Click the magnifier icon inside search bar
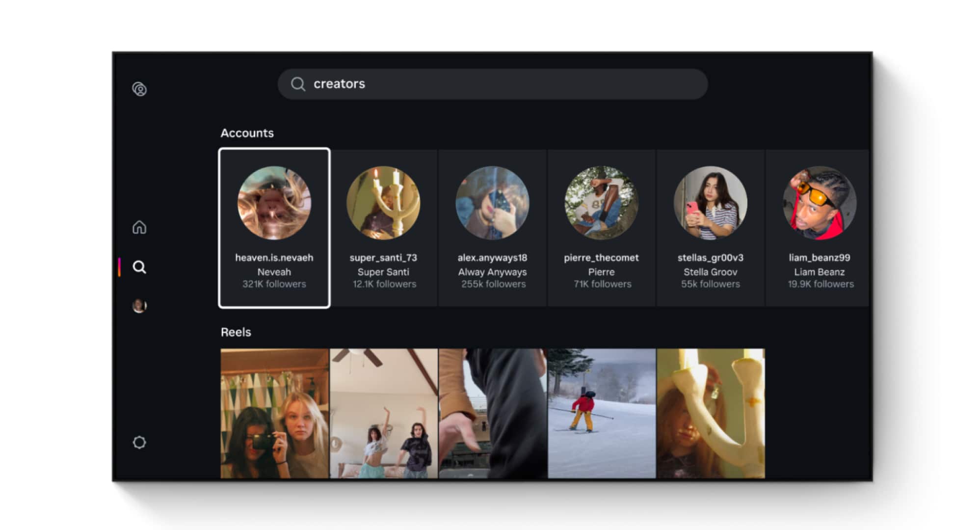Image resolution: width=980 pixels, height=530 pixels. (298, 84)
